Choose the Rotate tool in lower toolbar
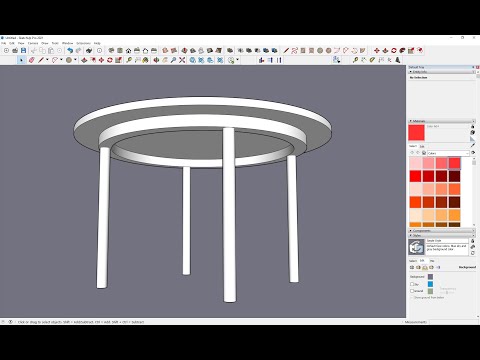Screen dimensions: 480x360 (110, 60)
